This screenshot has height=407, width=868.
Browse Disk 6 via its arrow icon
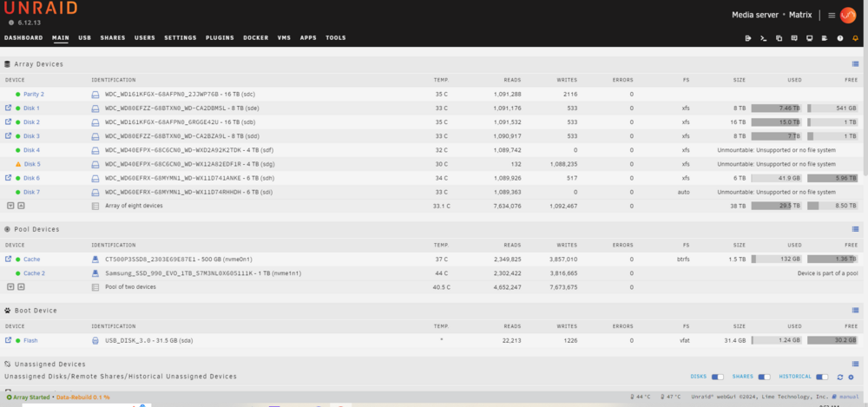[9, 178]
